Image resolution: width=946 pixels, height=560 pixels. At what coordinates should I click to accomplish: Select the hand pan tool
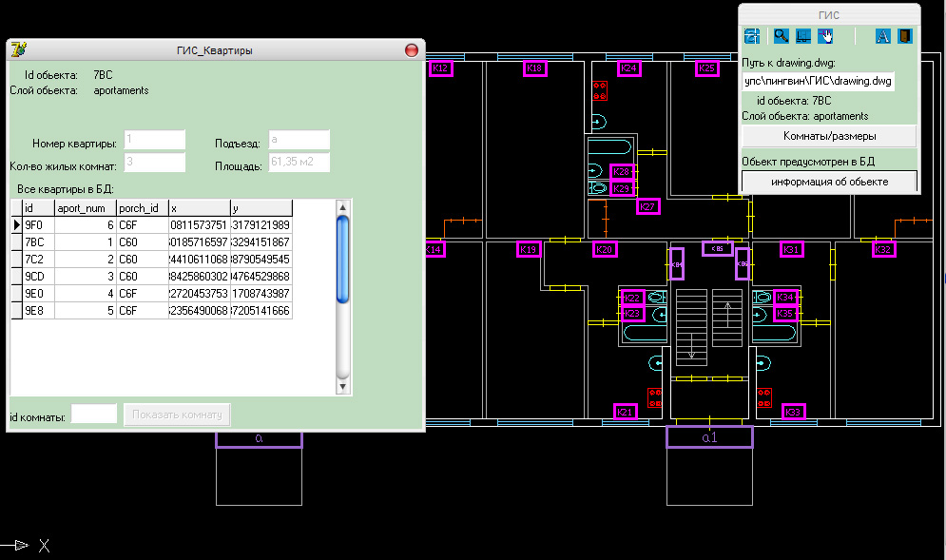826,36
